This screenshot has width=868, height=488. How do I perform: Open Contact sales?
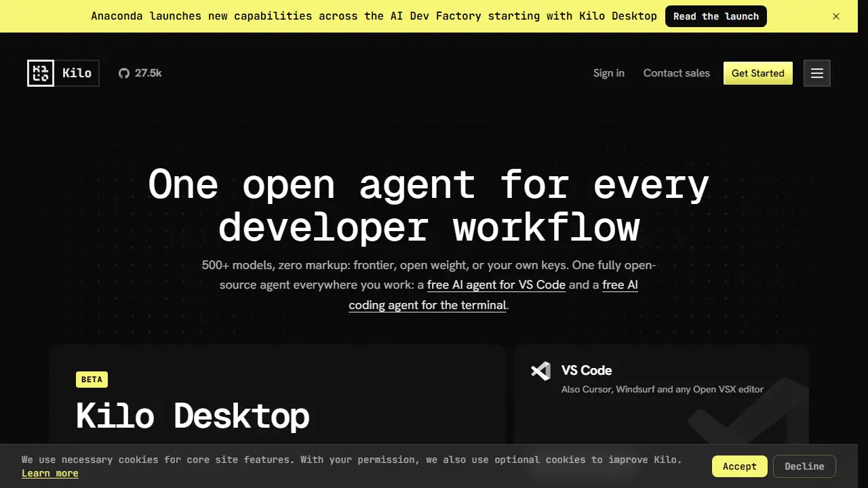[x=677, y=73]
